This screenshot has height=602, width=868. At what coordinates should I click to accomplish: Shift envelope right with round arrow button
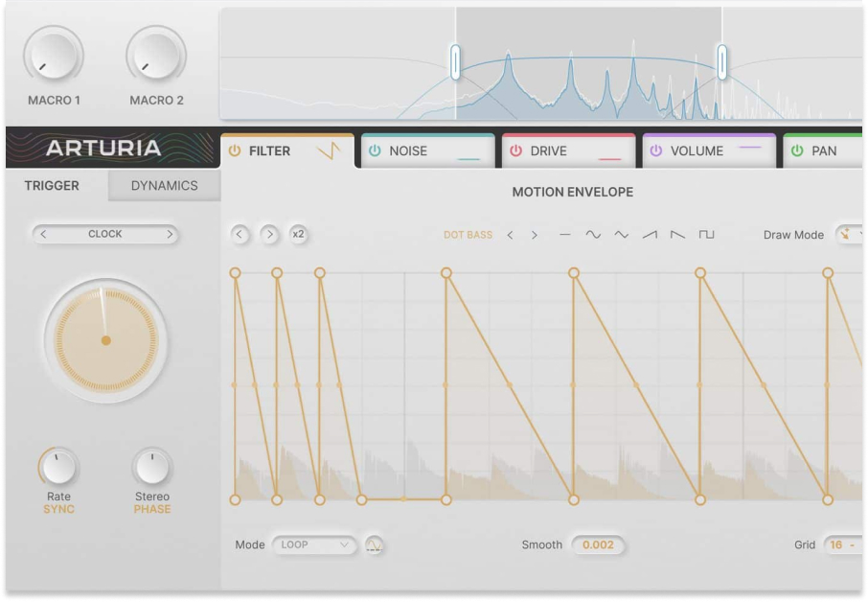point(269,234)
